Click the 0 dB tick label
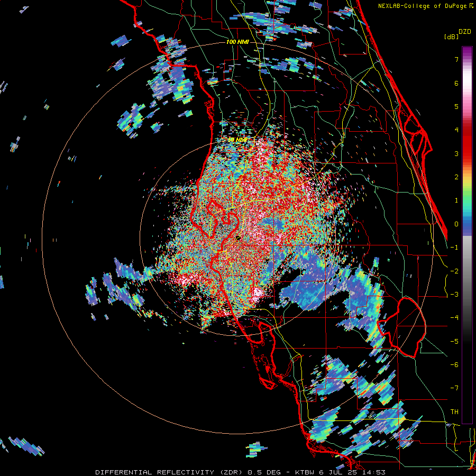 tap(456, 224)
